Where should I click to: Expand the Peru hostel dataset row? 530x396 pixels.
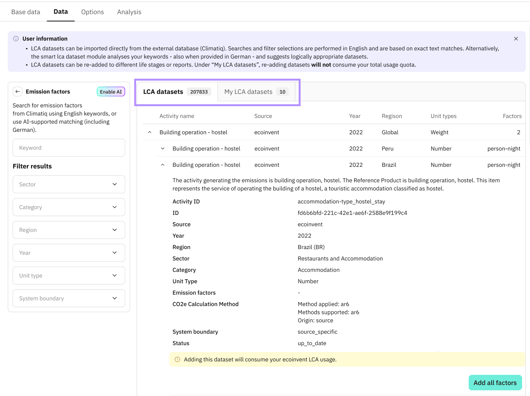pyautogui.click(x=163, y=149)
